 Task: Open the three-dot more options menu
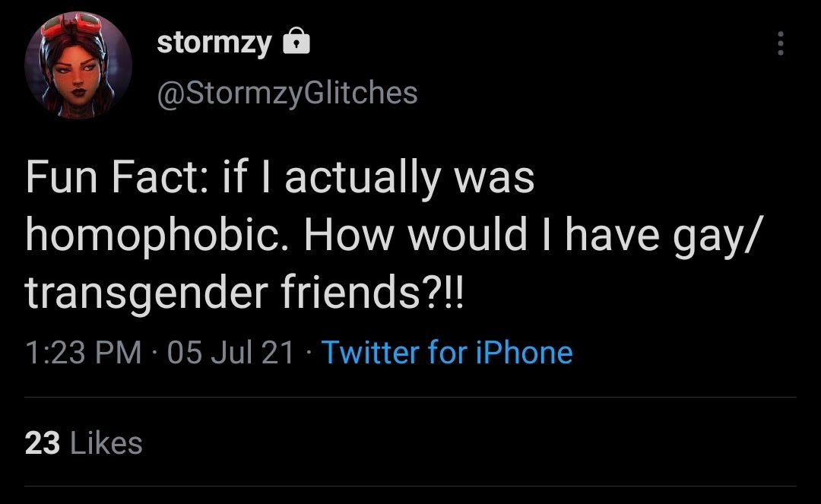[780, 44]
